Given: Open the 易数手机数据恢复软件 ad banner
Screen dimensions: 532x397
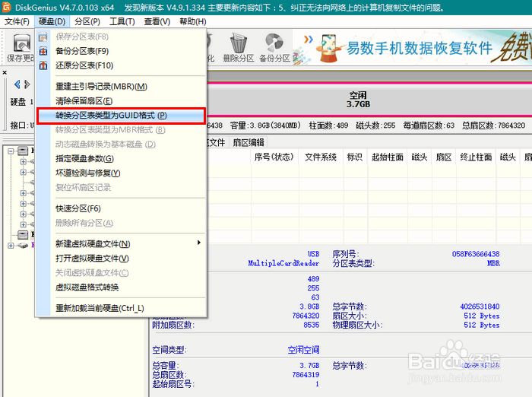Looking at the screenshot, I should tap(412, 48).
